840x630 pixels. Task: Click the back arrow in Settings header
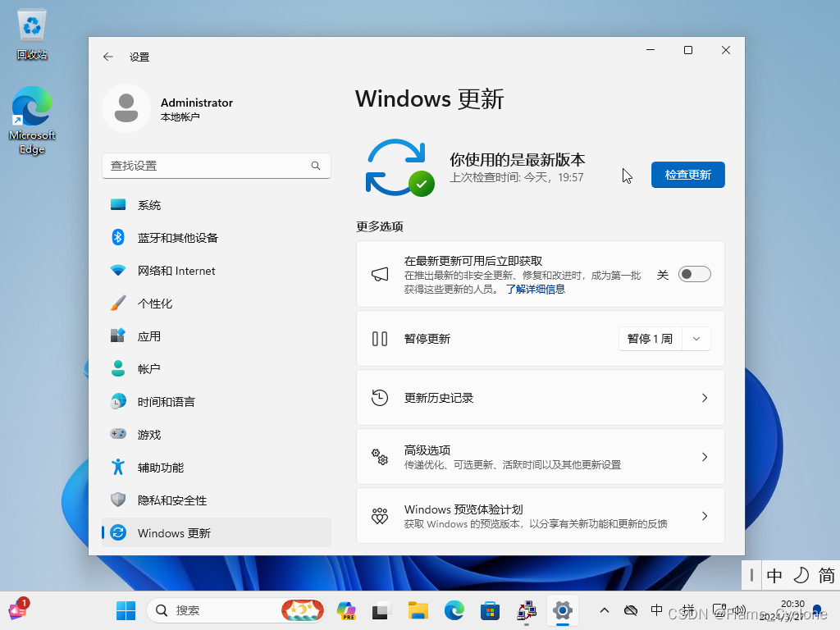coord(108,57)
